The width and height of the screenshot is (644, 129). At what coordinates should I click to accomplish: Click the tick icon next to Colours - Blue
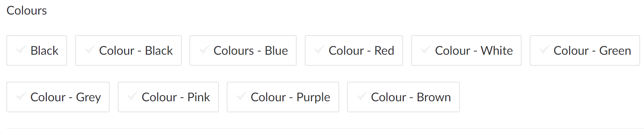click(x=204, y=50)
